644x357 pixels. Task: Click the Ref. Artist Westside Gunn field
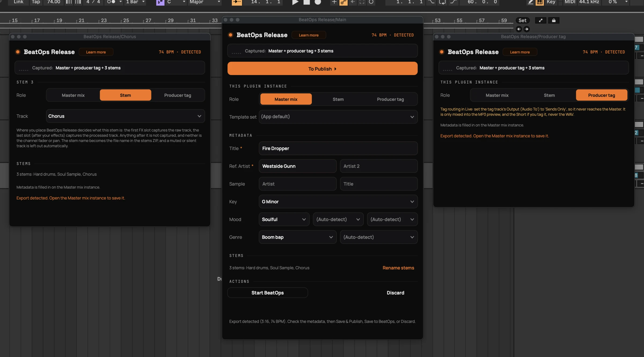298,166
